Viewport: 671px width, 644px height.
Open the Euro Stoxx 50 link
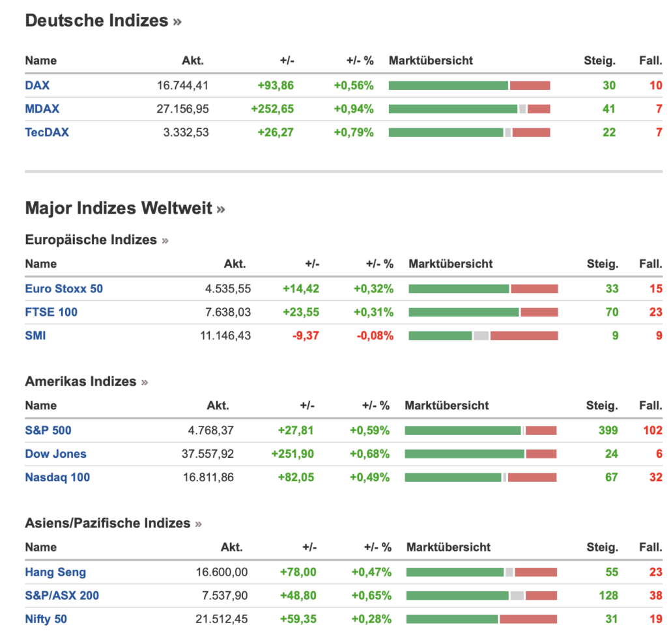(x=64, y=289)
